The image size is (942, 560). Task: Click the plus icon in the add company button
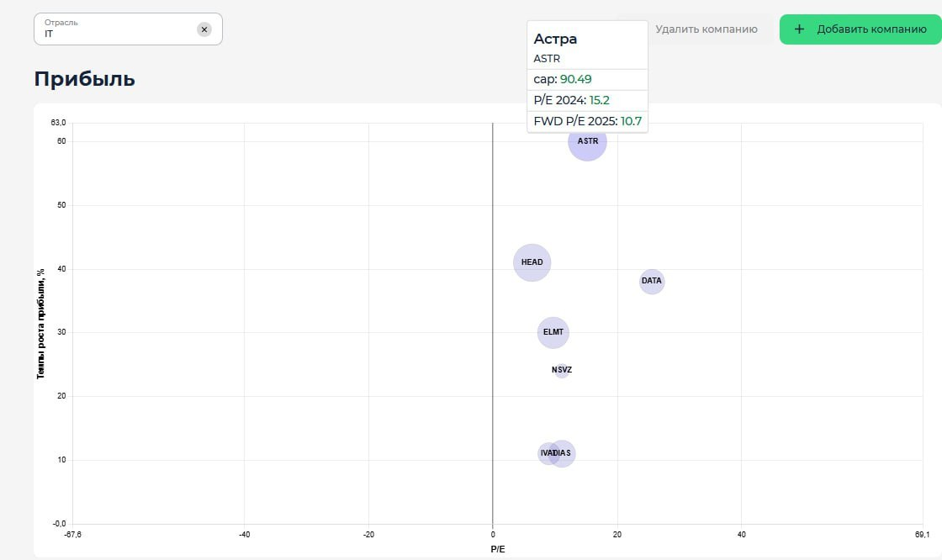point(799,29)
